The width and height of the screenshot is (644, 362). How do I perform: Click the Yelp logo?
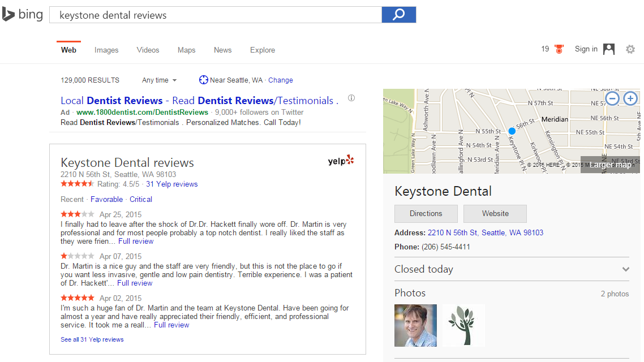pyautogui.click(x=341, y=161)
